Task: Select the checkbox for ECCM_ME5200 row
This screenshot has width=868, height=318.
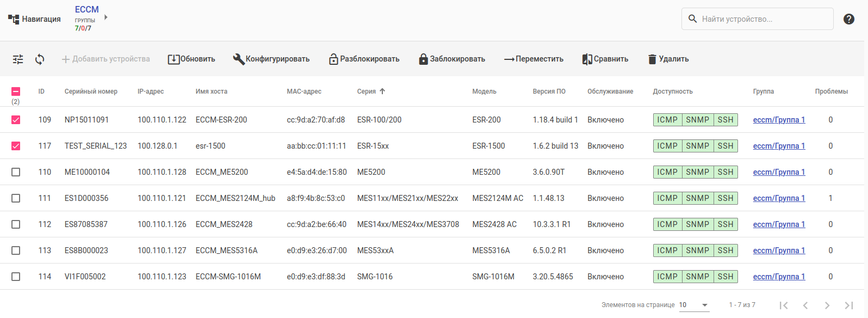Action: click(16, 172)
